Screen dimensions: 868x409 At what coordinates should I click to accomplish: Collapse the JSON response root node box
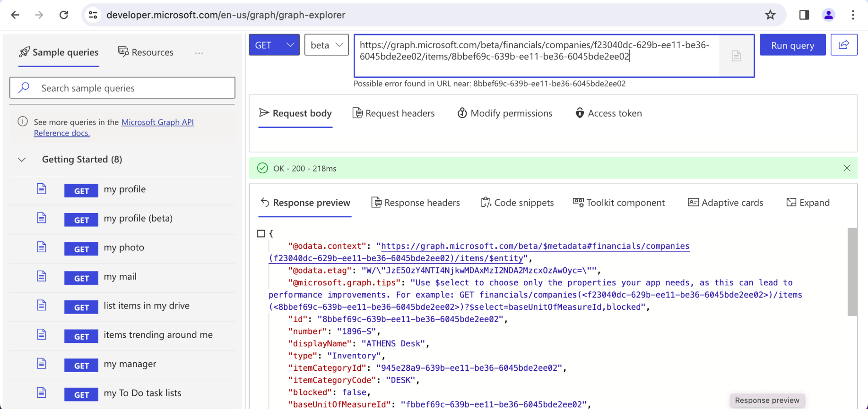pos(261,234)
